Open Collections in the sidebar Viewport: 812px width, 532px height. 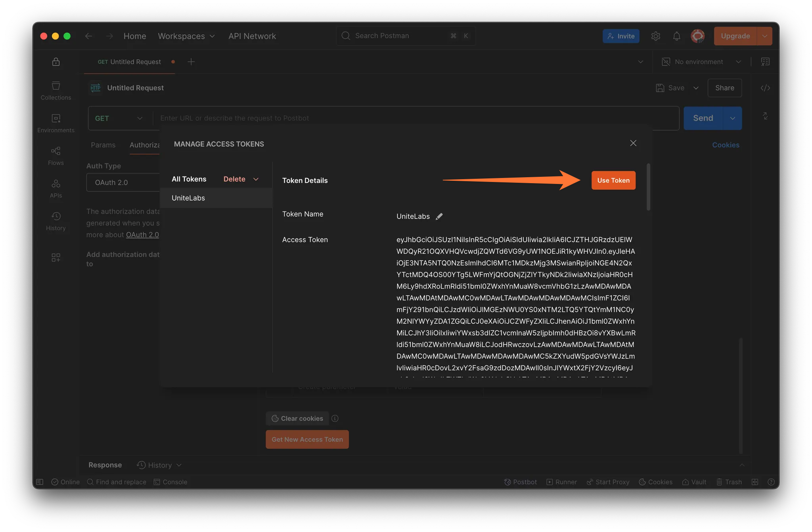coord(56,91)
